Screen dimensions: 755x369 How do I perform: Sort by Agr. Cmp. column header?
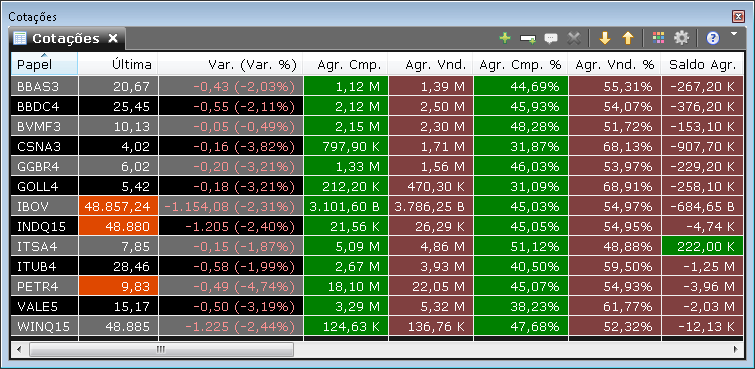click(345, 64)
